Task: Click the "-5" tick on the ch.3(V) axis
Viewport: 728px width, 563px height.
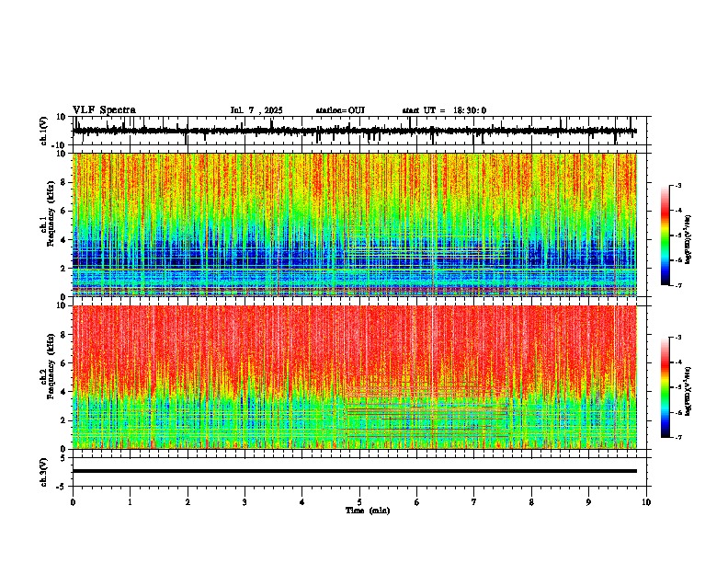Action: 63,487
